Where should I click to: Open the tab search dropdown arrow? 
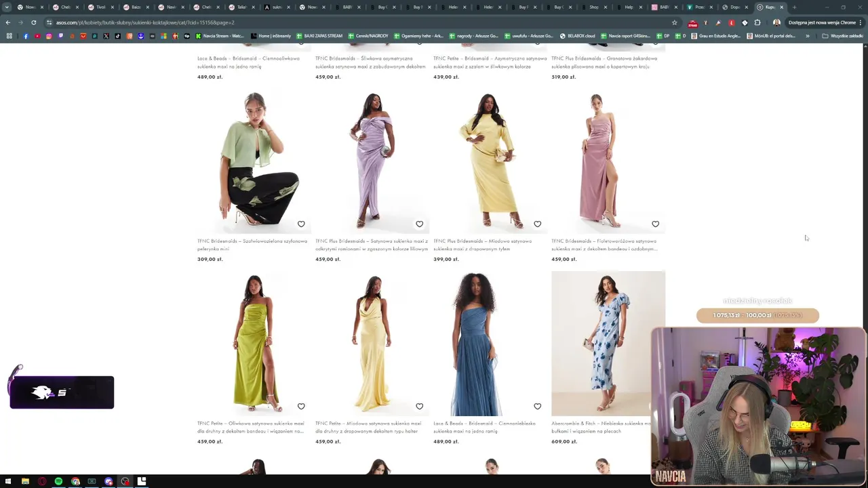[x=7, y=7]
